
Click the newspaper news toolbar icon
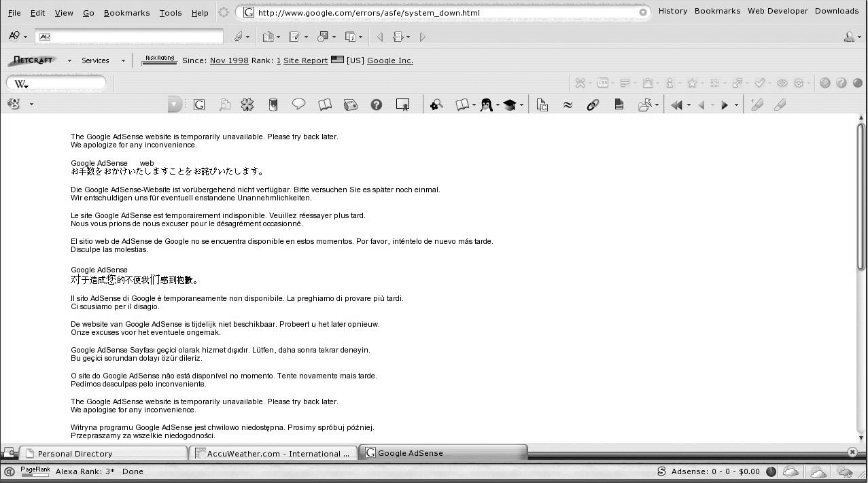[351, 105]
